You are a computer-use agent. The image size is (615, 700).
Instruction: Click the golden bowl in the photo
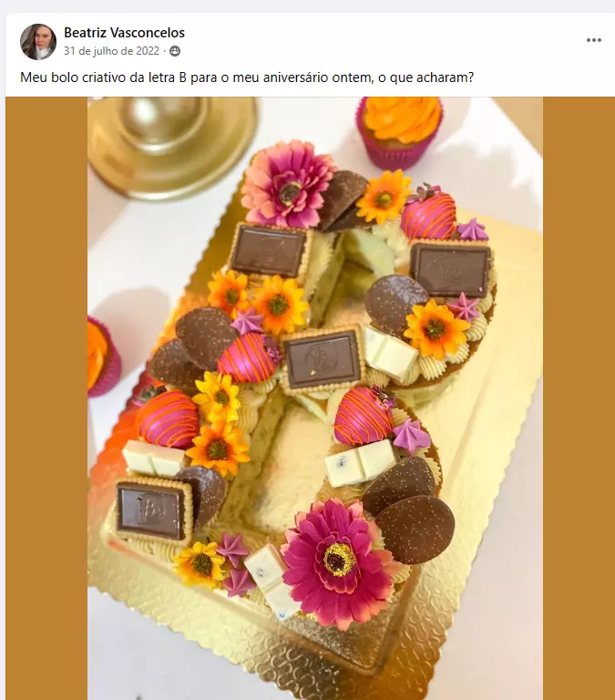[172, 143]
